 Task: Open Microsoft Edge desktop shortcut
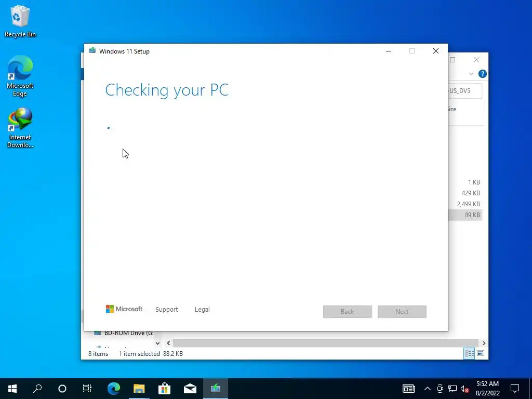pos(20,76)
